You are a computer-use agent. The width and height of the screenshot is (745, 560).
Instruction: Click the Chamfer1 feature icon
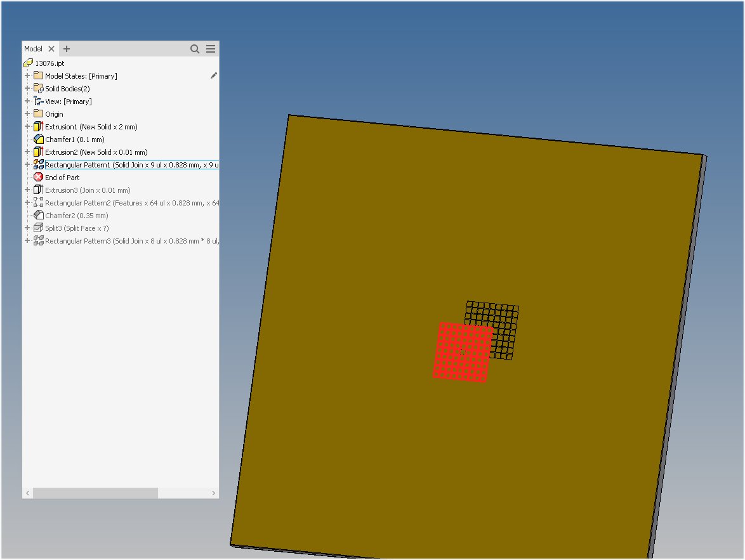38,139
